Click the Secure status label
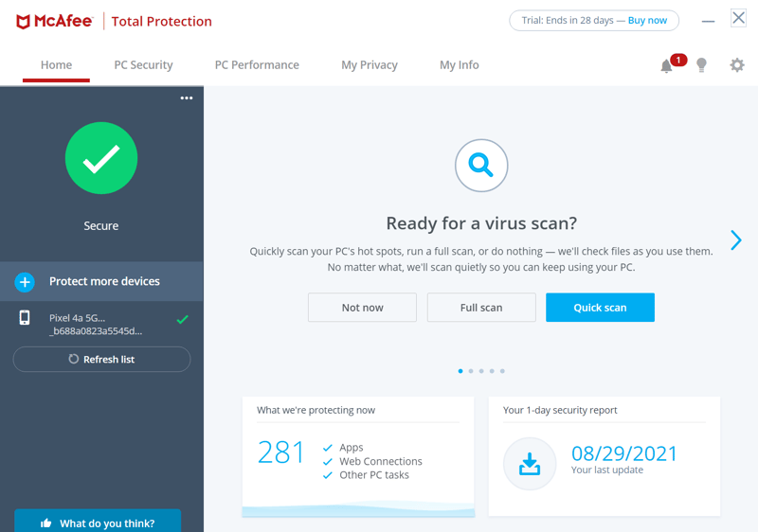The height and width of the screenshot is (532, 758). (101, 226)
